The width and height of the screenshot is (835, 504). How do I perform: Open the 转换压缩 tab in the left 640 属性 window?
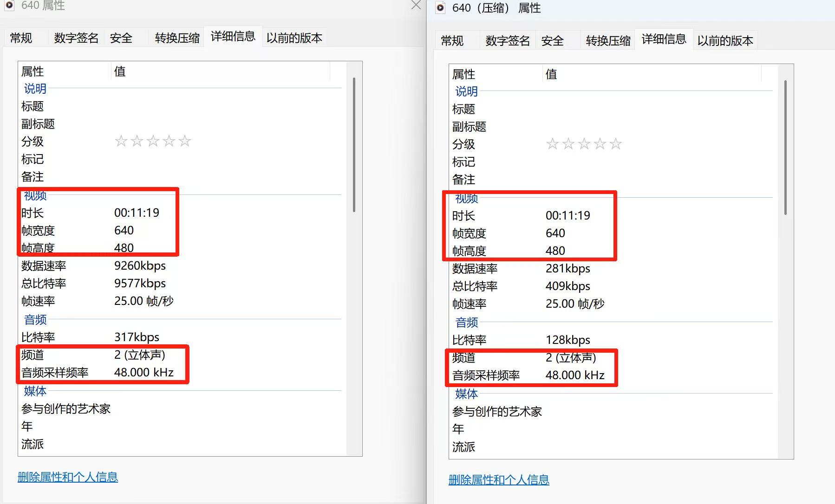(177, 38)
